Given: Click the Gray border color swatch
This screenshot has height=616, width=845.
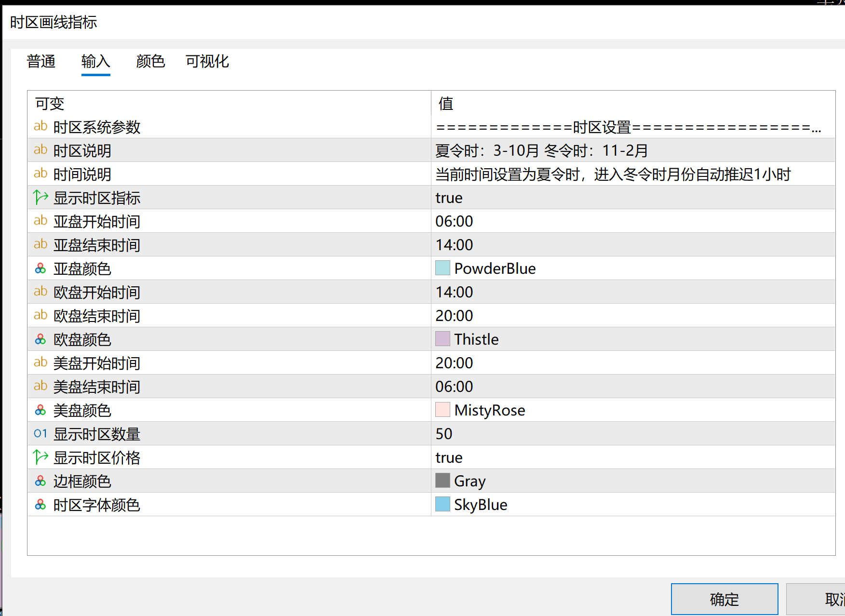Looking at the screenshot, I should pyautogui.click(x=443, y=481).
